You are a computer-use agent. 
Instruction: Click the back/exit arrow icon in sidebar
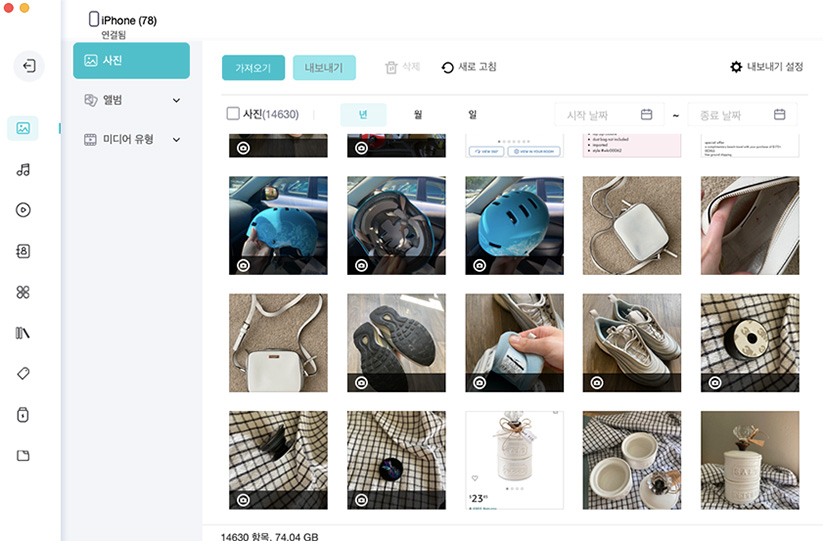point(29,67)
